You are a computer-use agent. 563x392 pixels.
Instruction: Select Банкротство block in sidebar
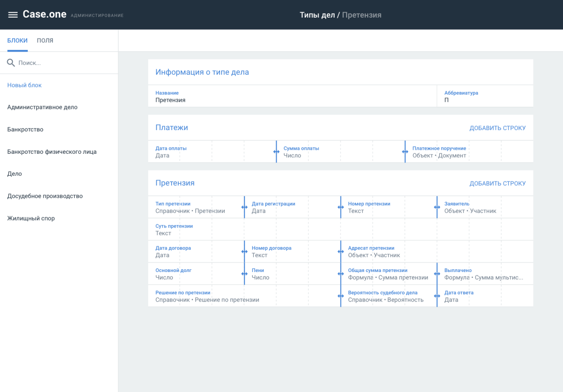click(x=59, y=130)
